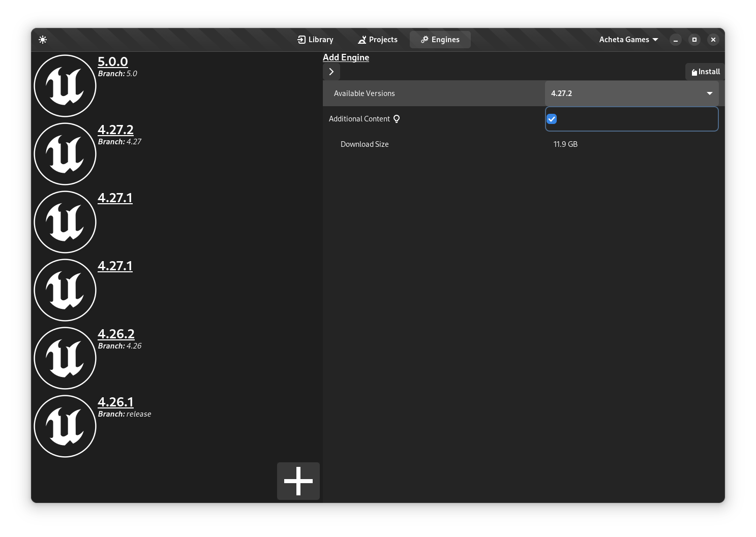Select the 4.27.2 engine title in list

(115, 130)
